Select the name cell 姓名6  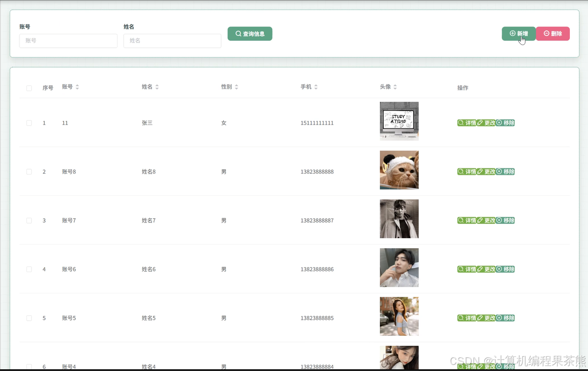point(149,269)
